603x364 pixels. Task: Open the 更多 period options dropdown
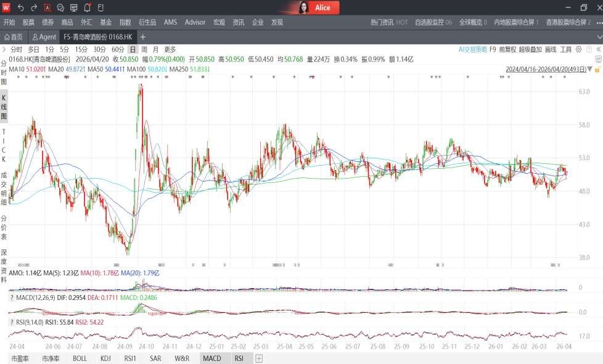pos(170,49)
